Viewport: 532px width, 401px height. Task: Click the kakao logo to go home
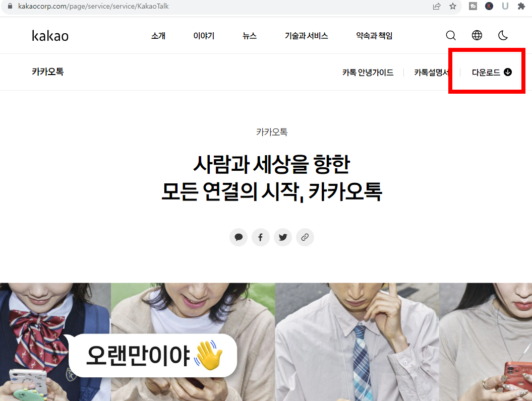[49, 35]
